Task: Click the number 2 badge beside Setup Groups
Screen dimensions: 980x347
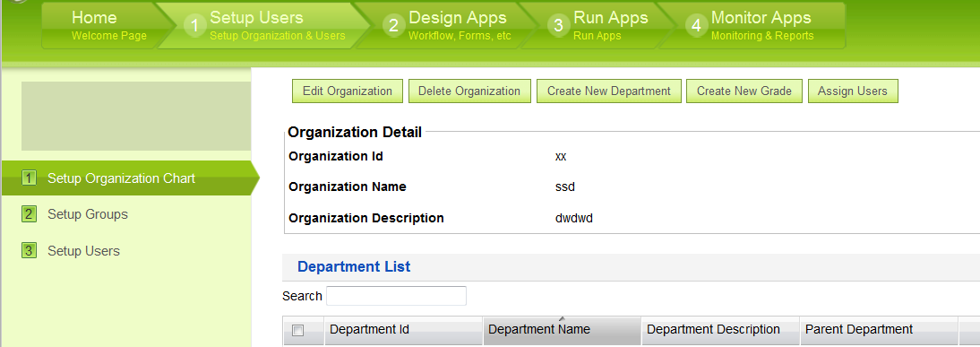Action: pos(29,214)
